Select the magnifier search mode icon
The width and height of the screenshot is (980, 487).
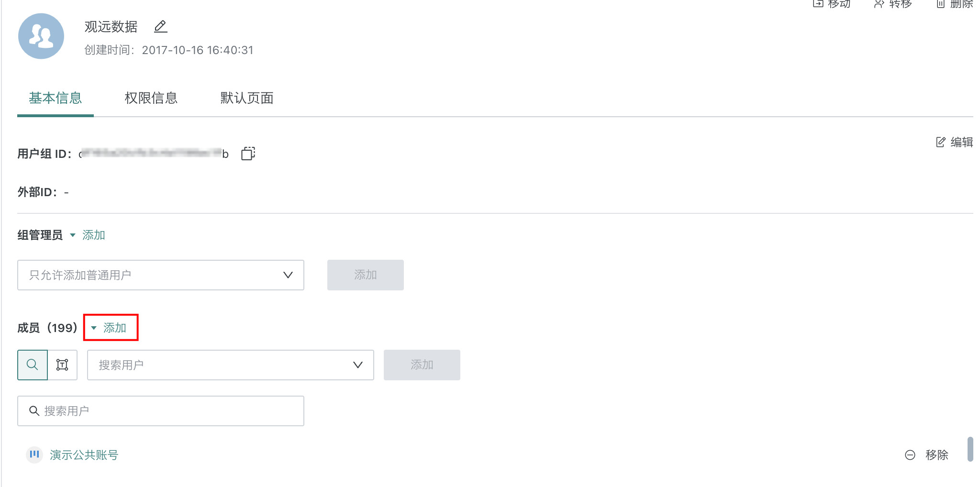(33, 365)
